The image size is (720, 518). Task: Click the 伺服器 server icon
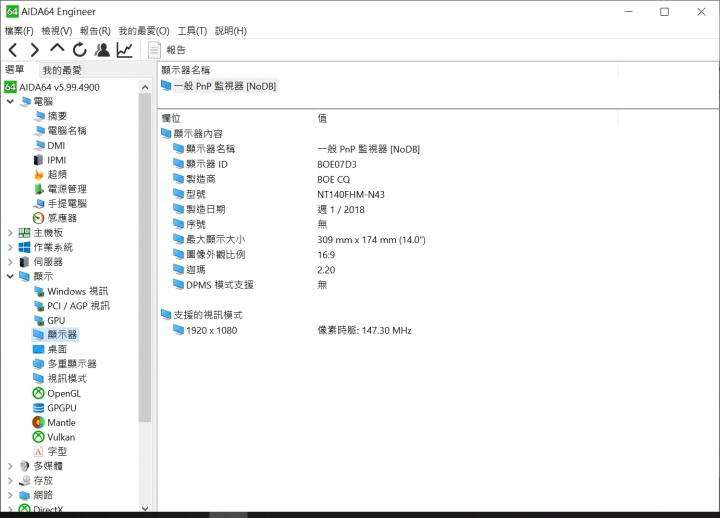click(24, 262)
